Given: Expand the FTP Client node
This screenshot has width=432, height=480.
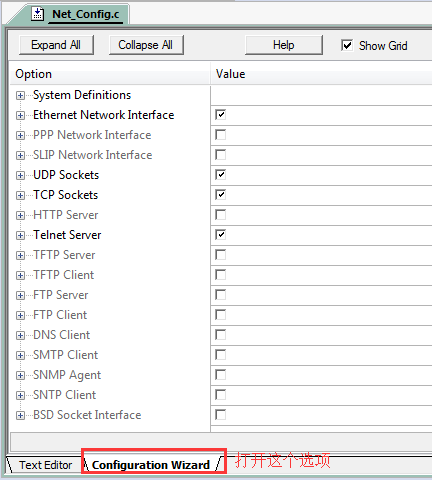Looking at the screenshot, I should (20, 316).
